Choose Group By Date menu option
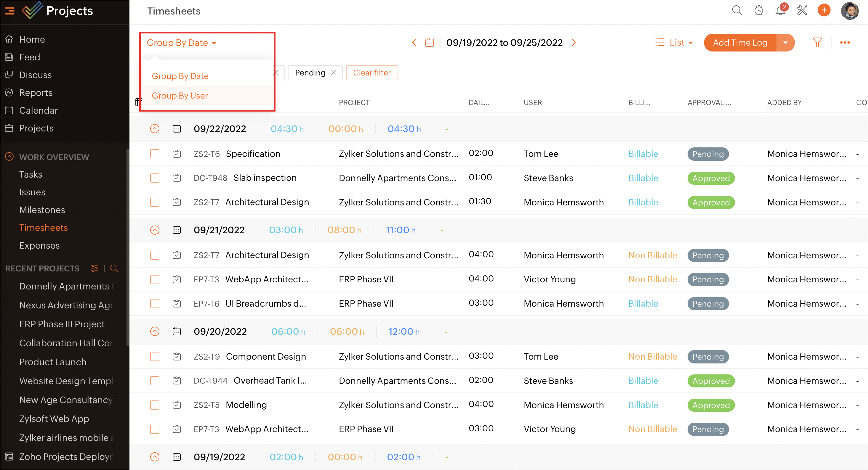This screenshot has height=470, width=868. pos(208,76)
